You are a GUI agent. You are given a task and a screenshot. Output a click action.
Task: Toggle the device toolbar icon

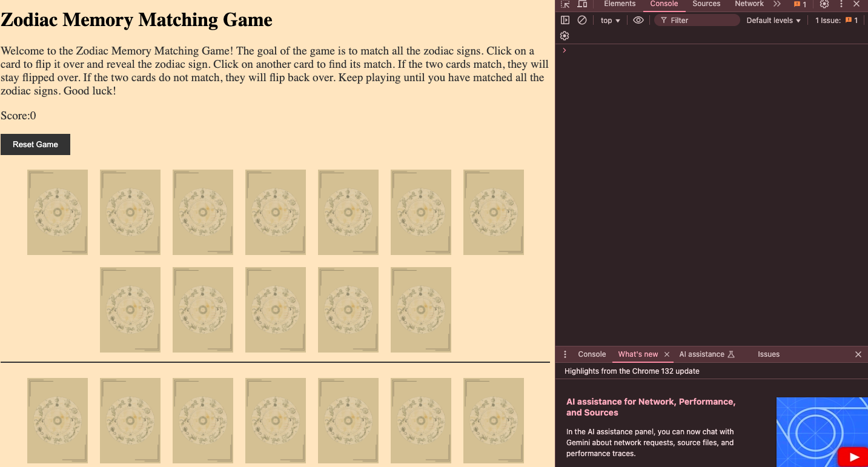pos(582,4)
